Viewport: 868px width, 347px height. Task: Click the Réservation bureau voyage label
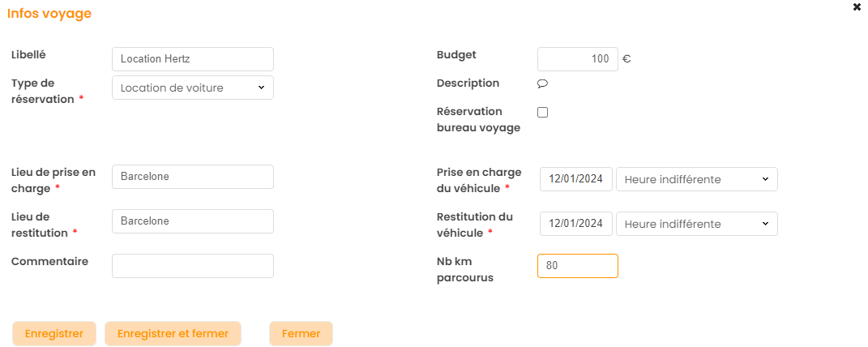478,119
